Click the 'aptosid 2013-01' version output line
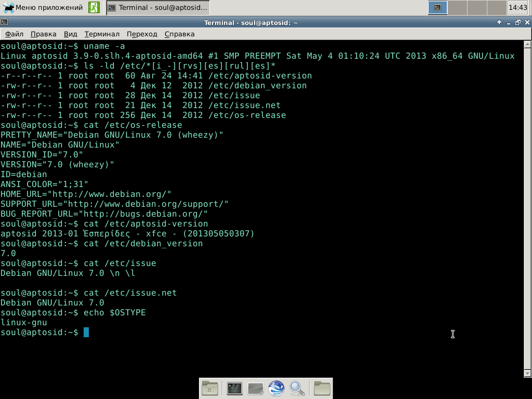 pyautogui.click(x=127, y=234)
